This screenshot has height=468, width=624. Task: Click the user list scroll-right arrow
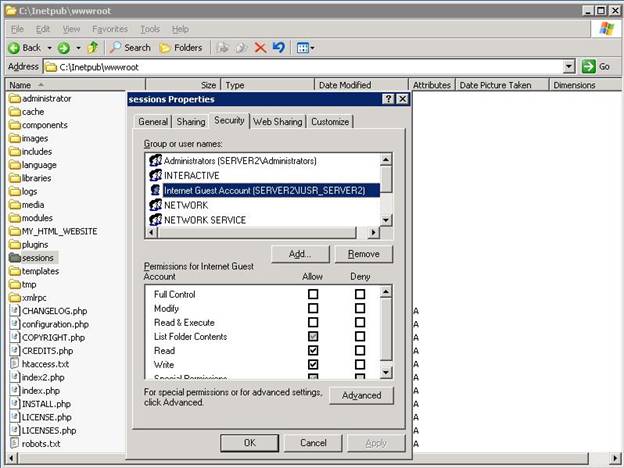pos(373,232)
